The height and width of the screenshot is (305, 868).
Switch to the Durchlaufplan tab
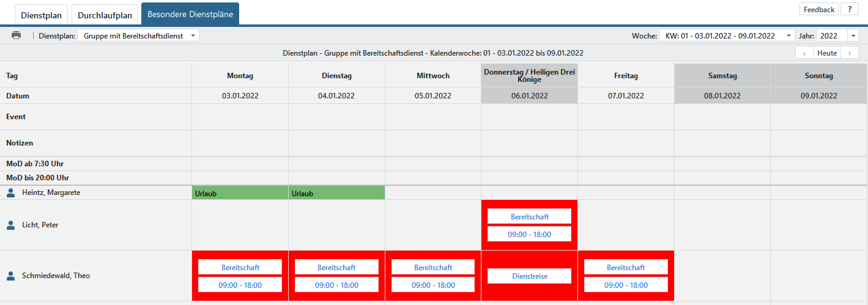104,15
